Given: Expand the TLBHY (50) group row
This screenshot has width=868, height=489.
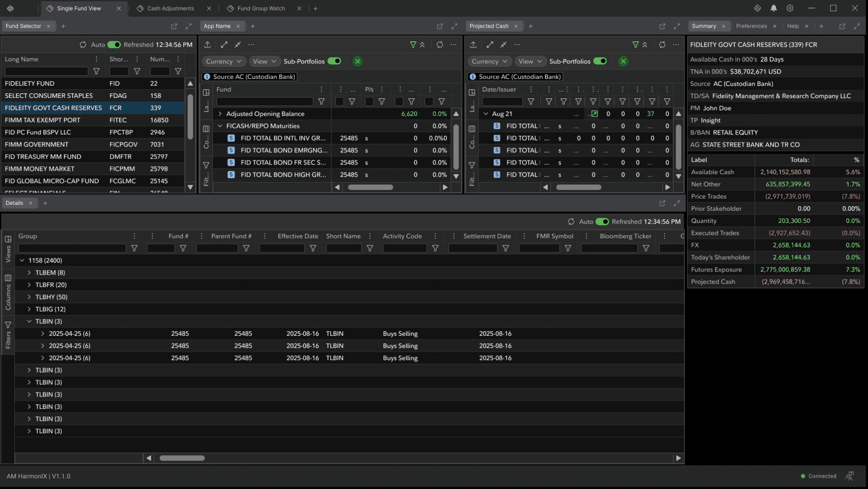Looking at the screenshot, I should coord(29,297).
